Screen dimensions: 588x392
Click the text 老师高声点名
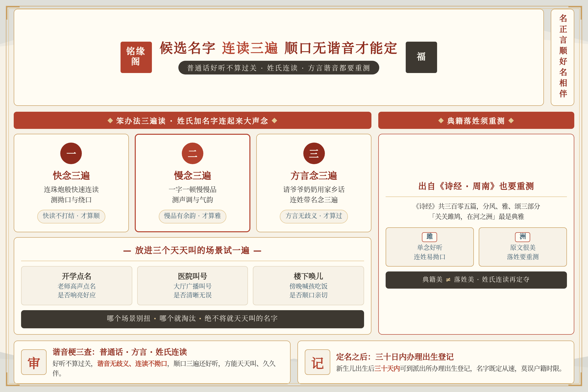click(76, 286)
